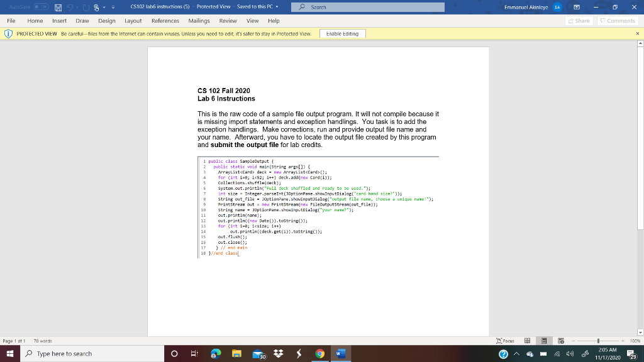Switch to the References tab
The image size is (644, 362).
(165, 20)
